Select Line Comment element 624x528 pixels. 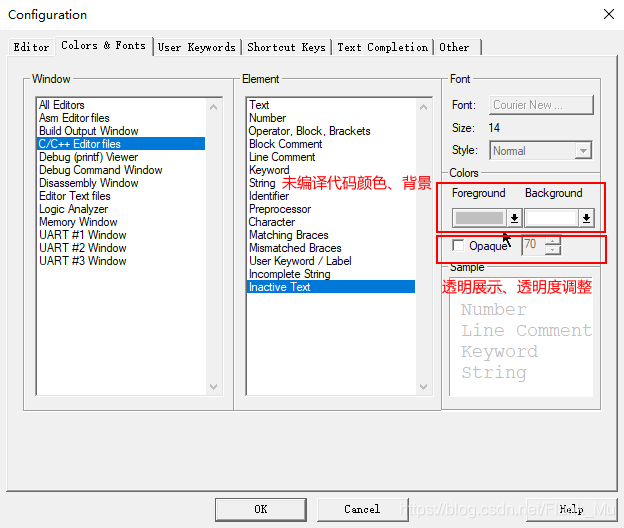331,157
